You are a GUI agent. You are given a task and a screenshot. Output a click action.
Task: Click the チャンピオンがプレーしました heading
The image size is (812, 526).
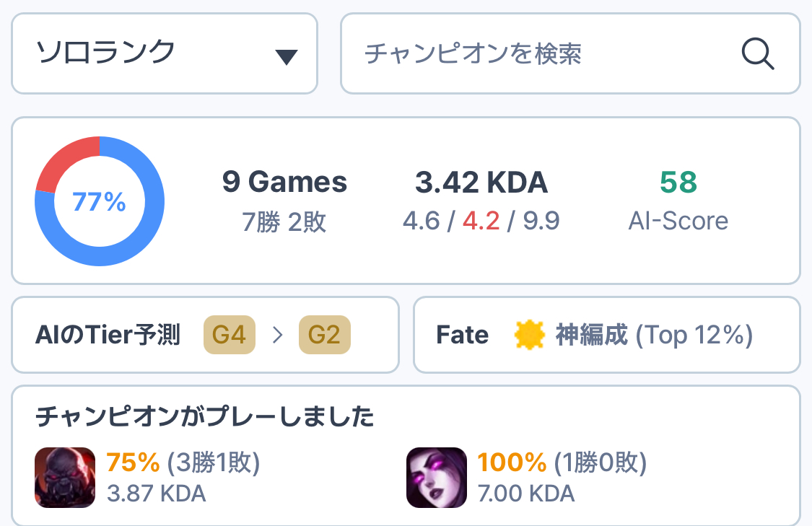pos(205,417)
